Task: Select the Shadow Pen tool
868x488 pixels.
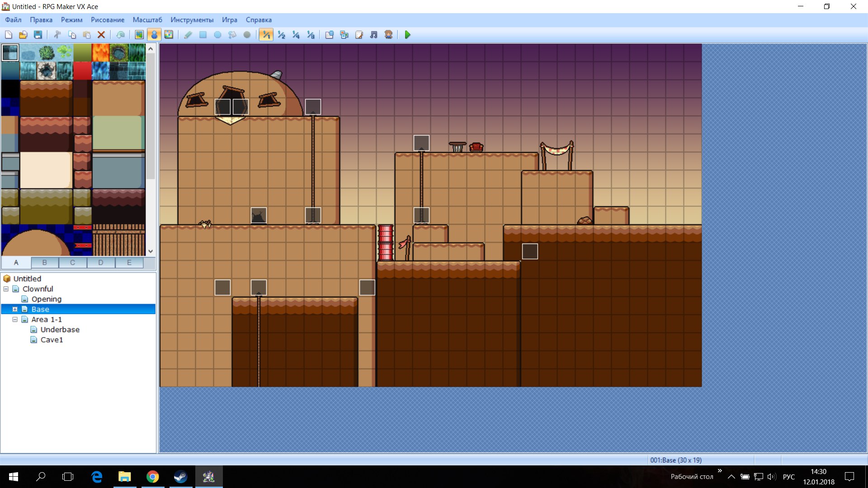Action: (247, 35)
